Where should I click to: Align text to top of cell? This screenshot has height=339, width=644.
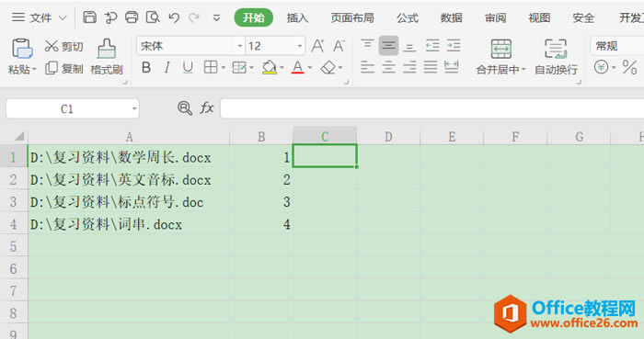coord(367,45)
